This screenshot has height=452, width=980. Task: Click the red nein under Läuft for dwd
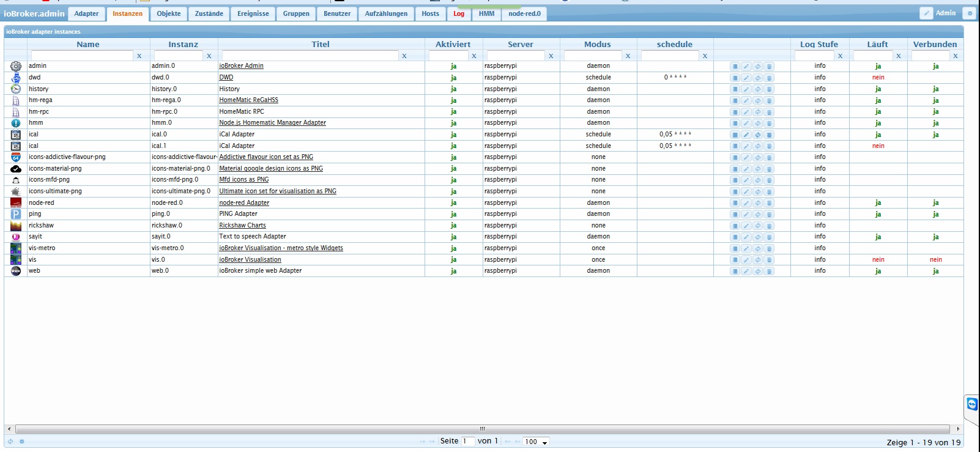878,78
